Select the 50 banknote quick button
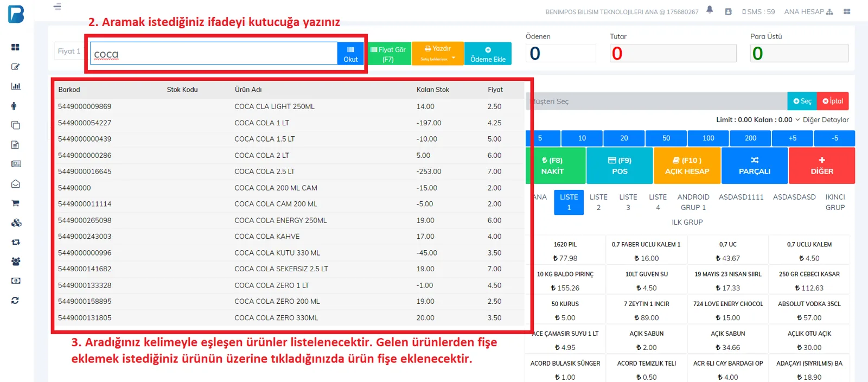This screenshot has height=382, width=868. (x=666, y=138)
